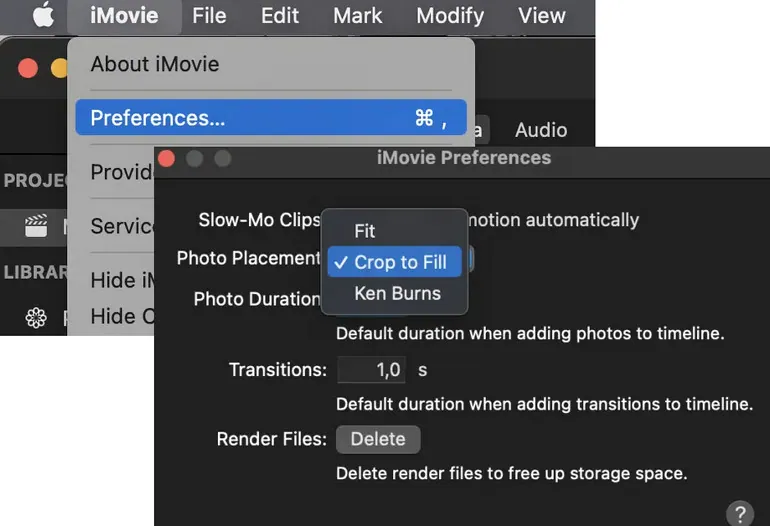This screenshot has height=526, width=770.
Task: Open the Edit menu
Action: 279,16
